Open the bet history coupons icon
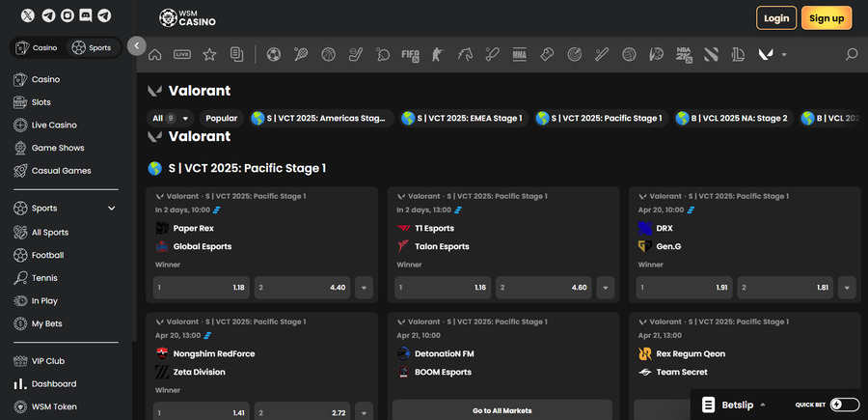The width and height of the screenshot is (868, 420). click(x=236, y=54)
